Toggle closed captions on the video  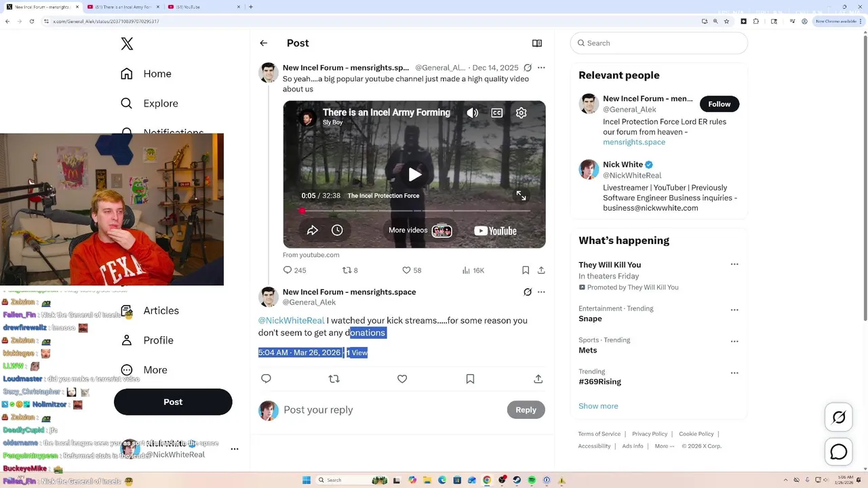tap(497, 113)
